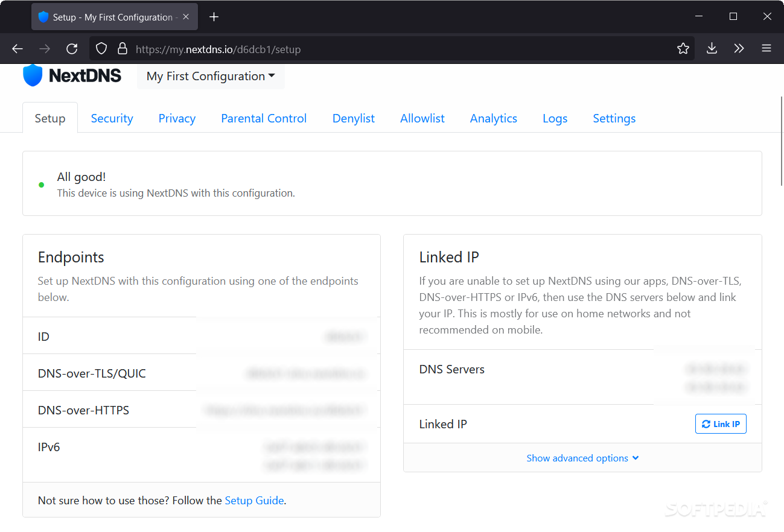Open the Denylist tab
The image size is (784, 532).
pyautogui.click(x=354, y=118)
